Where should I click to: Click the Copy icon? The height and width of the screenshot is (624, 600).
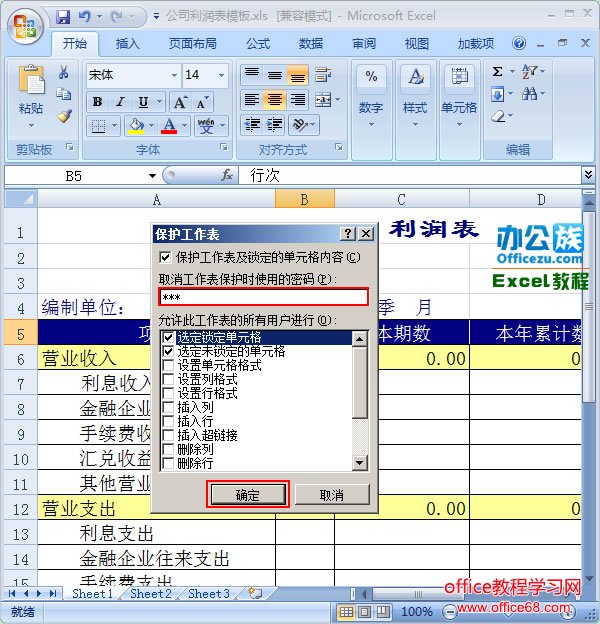pos(63,94)
